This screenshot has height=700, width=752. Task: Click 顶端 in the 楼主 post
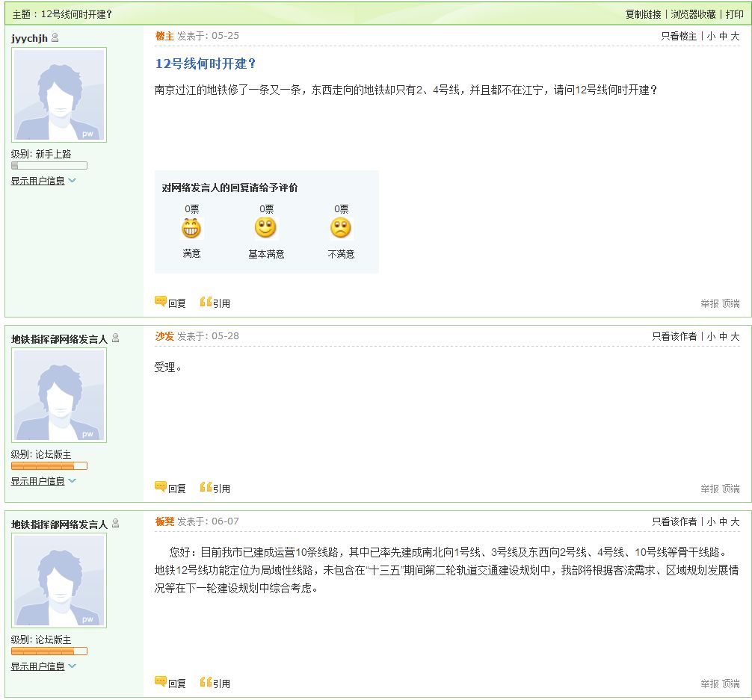click(x=731, y=303)
